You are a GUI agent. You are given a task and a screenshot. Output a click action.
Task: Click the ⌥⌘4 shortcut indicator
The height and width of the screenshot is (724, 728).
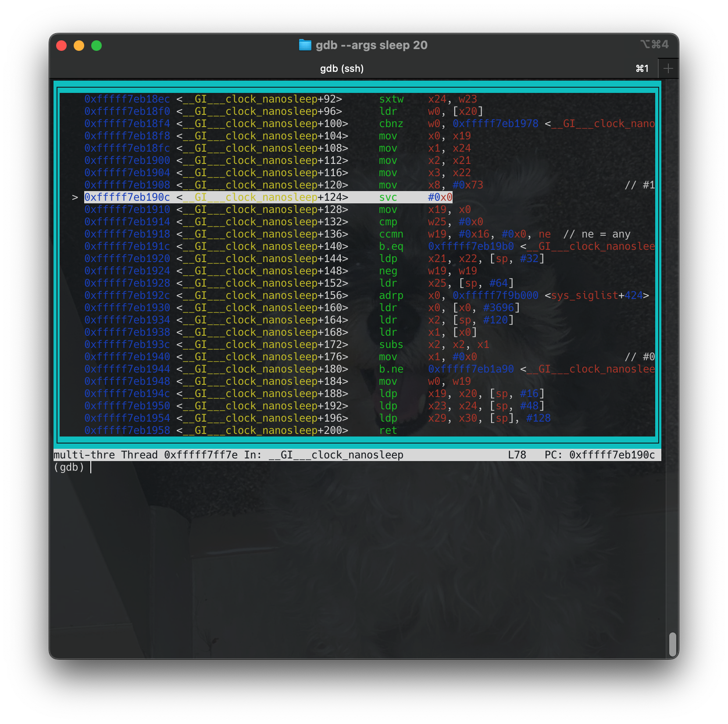(x=655, y=44)
